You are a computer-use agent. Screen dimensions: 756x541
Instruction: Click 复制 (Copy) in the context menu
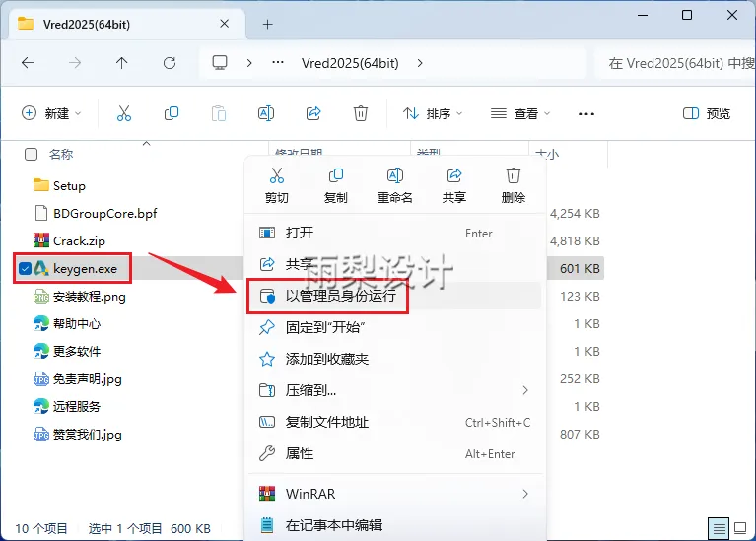pyautogui.click(x=335, y=185)
